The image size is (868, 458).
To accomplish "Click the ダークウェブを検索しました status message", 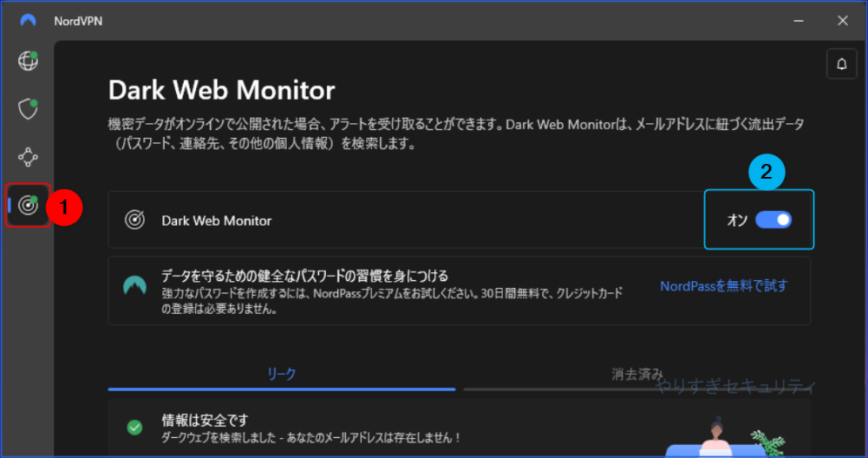I will tap(311, 438).
